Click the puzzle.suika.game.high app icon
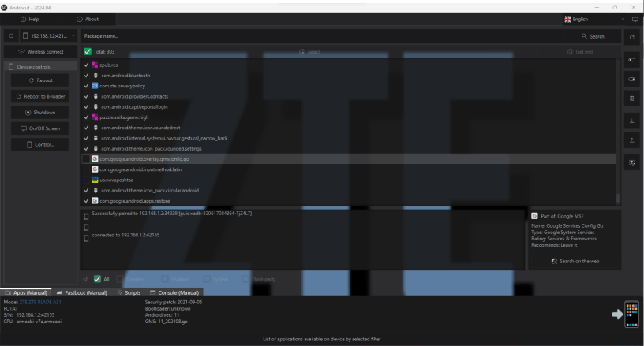 pos(95,117)
